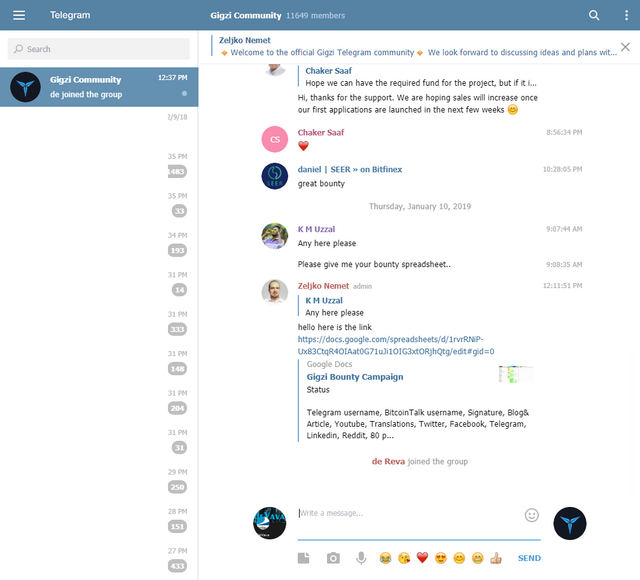Insert the grinning teeth emoji
Screen dimensions: 640x580
click(478, 558)
